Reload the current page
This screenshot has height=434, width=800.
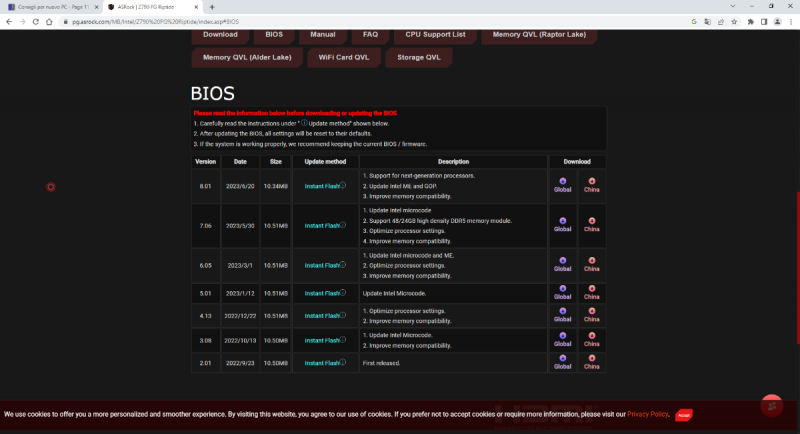coord(36,22)
